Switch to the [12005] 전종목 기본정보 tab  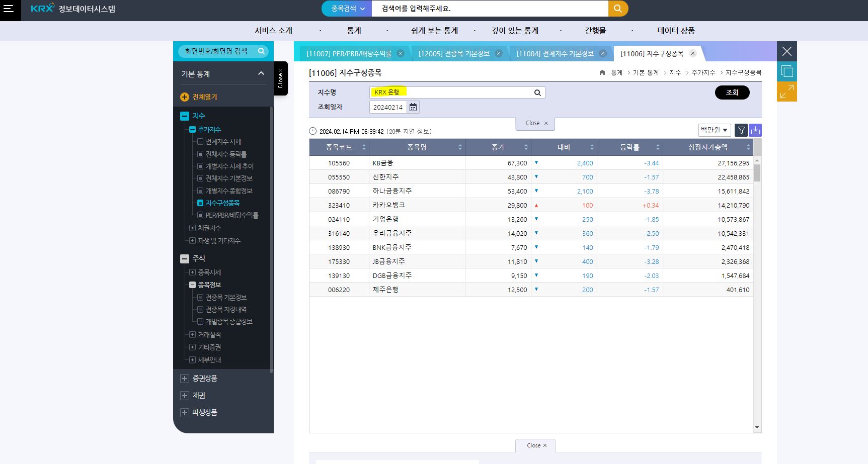(454, 53)
